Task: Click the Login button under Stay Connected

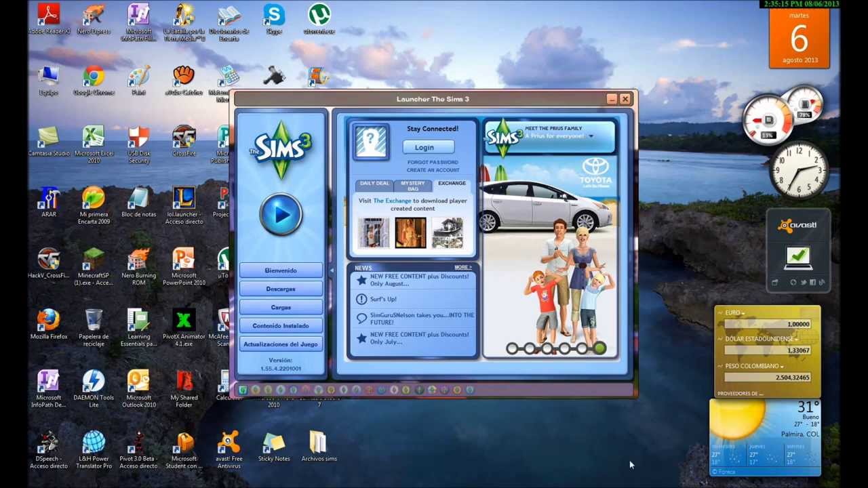Action: [429, 147]
